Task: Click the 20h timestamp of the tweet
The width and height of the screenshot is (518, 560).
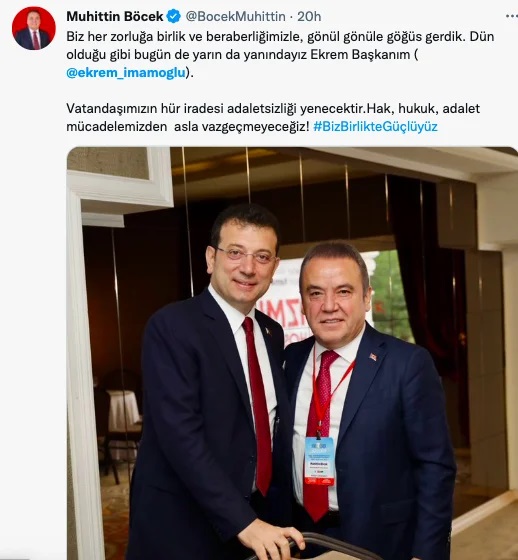Action: [309, 16]
